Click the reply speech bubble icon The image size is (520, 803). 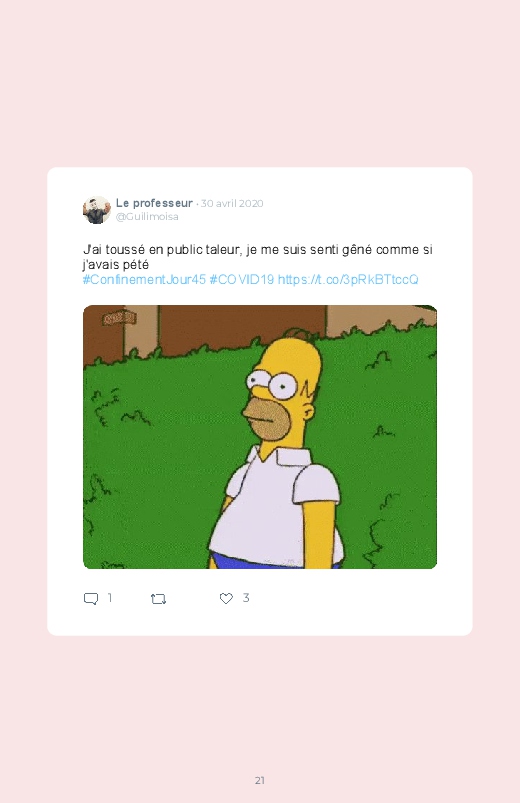click(91, 598)
